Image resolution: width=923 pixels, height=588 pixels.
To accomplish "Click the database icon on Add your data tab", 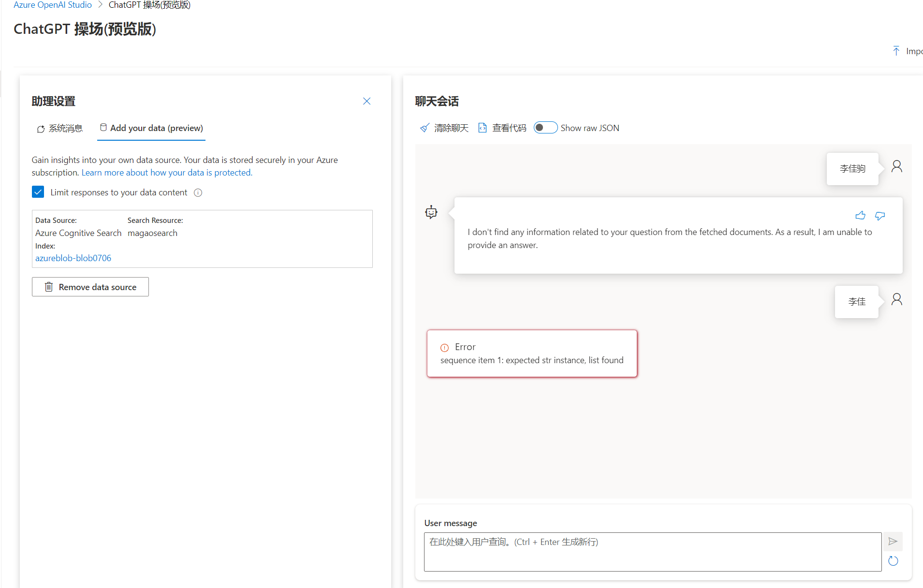I will 103,127.
